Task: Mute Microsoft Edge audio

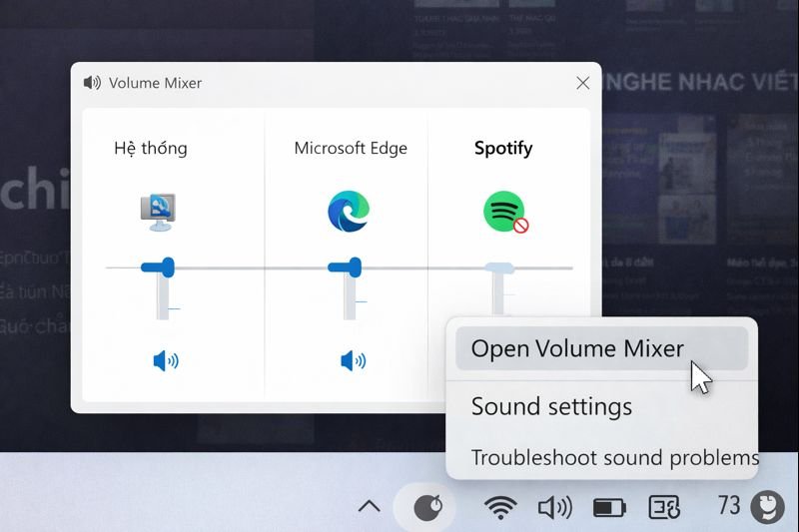Action: (353, 360)
